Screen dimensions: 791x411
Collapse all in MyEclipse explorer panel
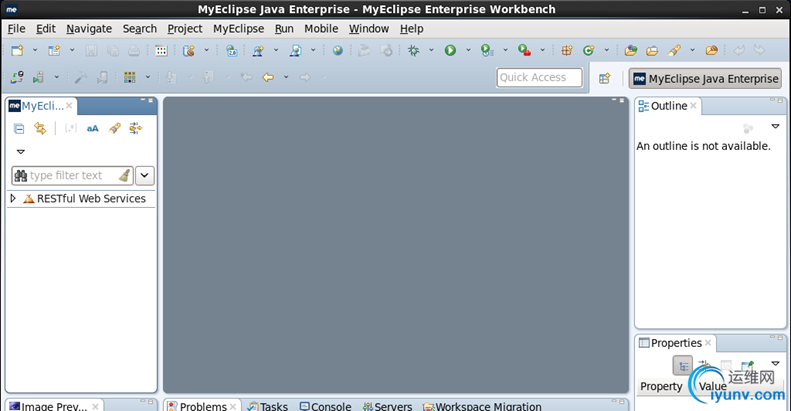[x=19, y=129]
